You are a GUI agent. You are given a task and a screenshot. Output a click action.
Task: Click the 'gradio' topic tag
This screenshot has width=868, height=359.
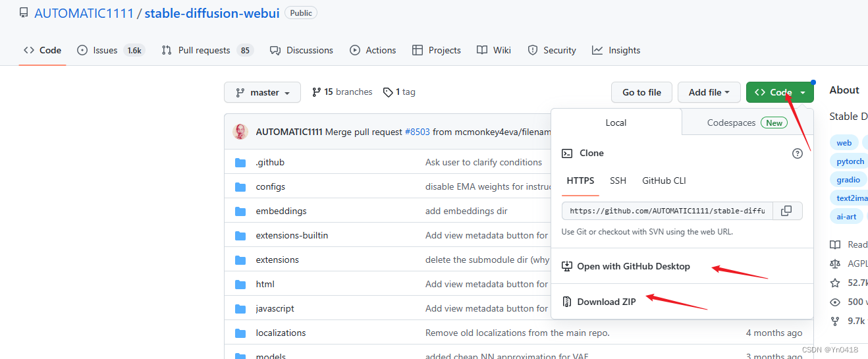(x=848, y=180)
